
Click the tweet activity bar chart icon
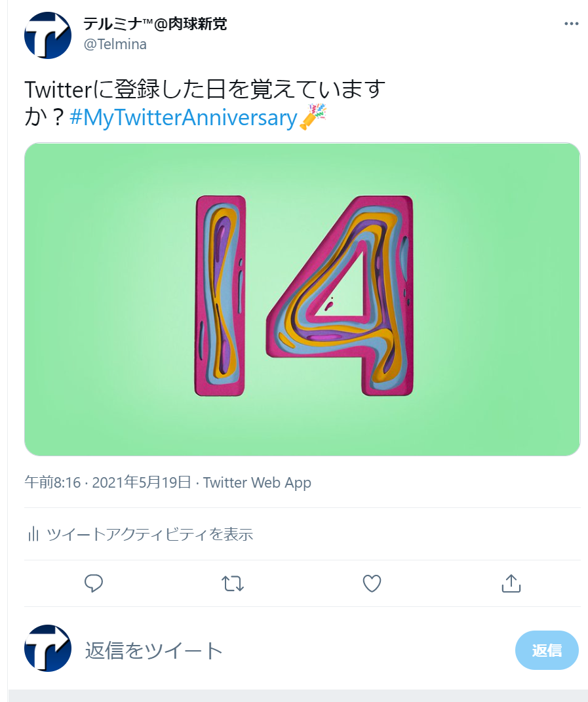pyautogui.click(x=32, y=534)
